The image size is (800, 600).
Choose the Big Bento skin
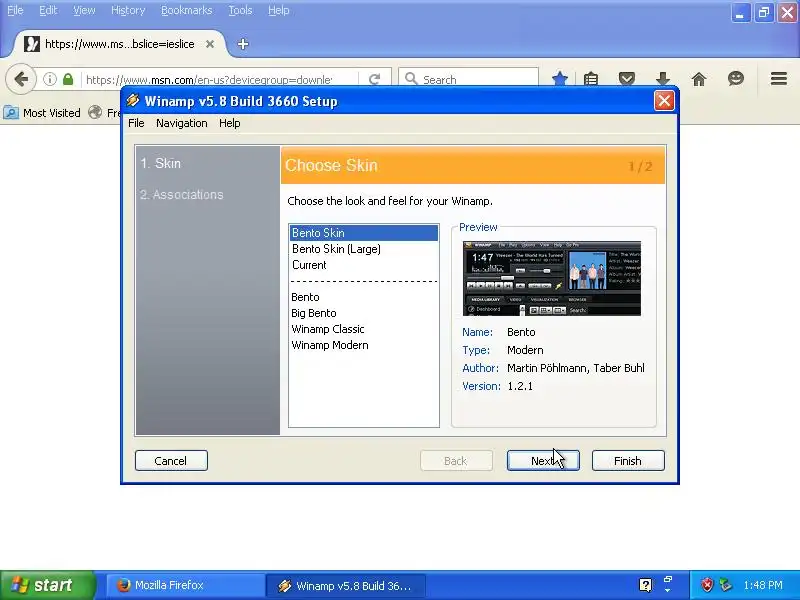click(x=364, y=313)
